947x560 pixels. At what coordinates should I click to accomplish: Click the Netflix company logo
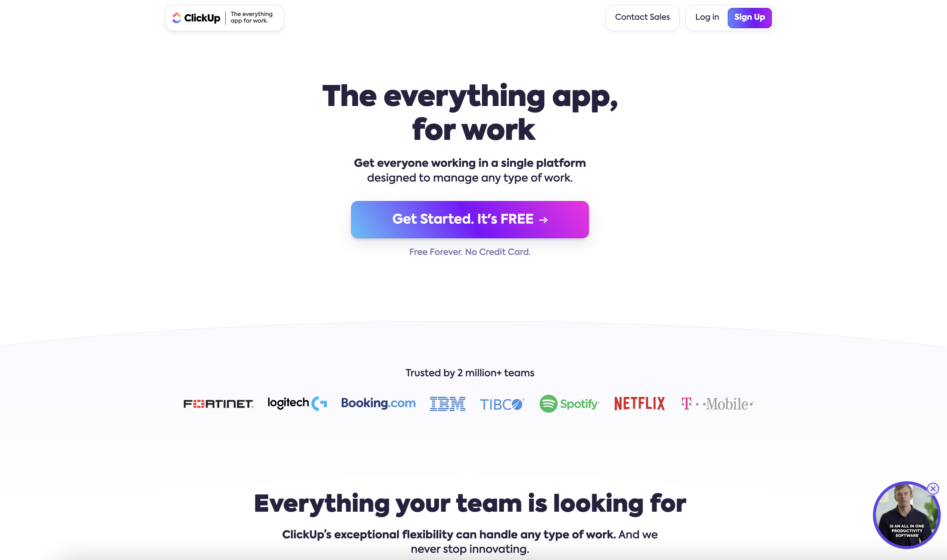(639, 403)
